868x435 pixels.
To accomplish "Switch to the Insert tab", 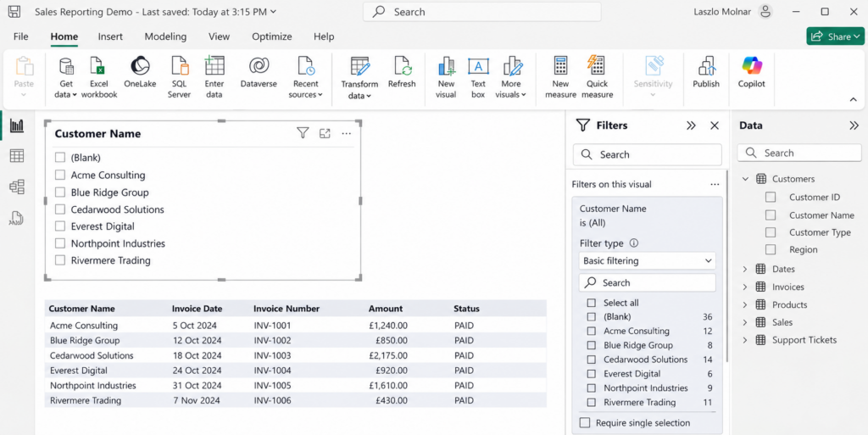I will pos(110,36).
